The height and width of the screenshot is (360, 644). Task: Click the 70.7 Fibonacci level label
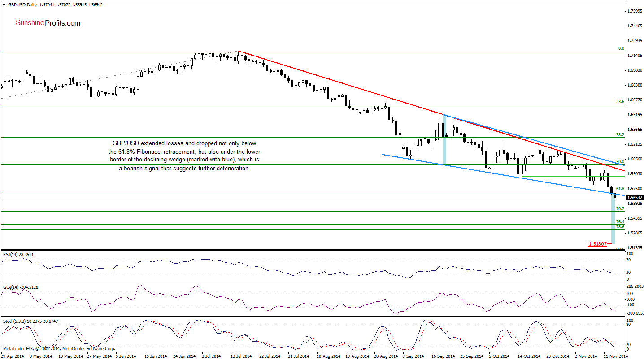620,209
